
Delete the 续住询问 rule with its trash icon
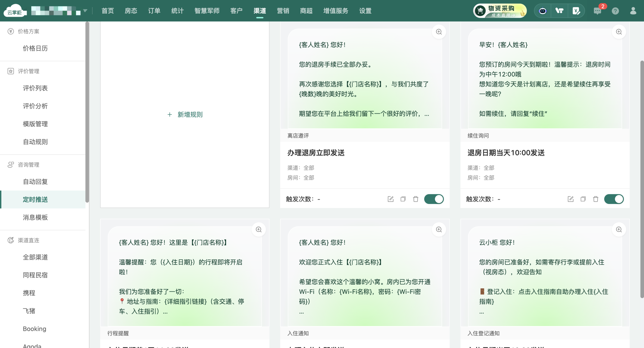[595, 199]
